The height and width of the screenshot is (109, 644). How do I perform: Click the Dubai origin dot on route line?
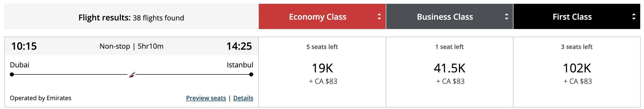click(12, 74)
